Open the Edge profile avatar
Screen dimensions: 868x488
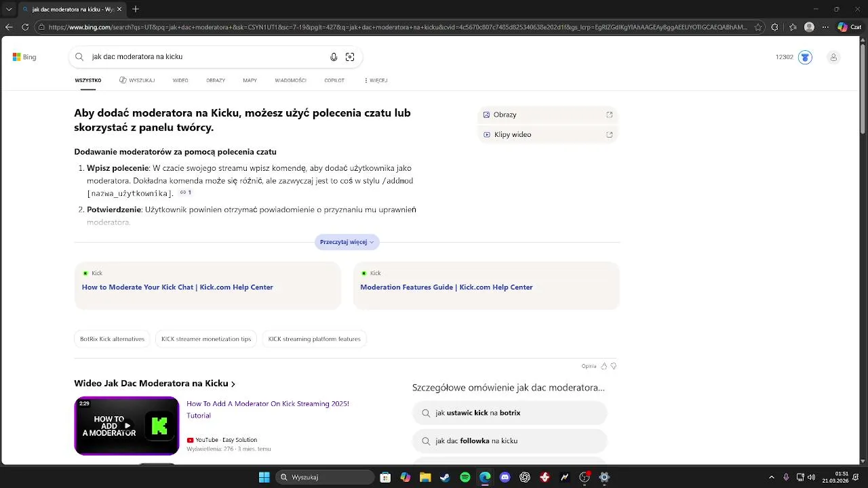point(809,27)
